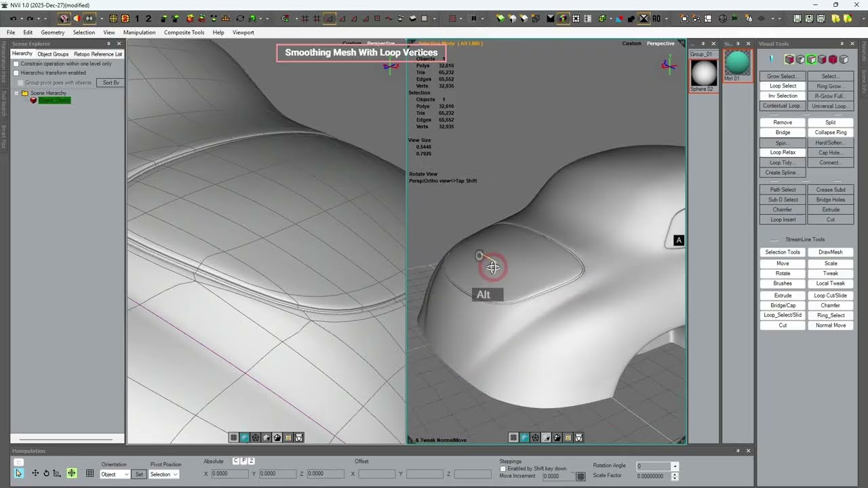
Task: Click the save floppy disk icon in toolbar
Action: coord(797,19)
